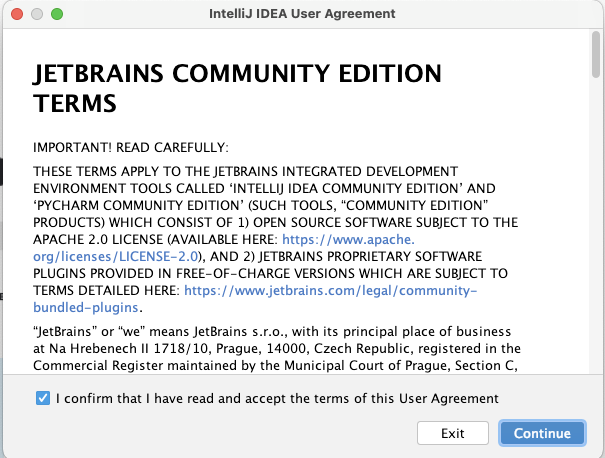Click the Exit button
This screenshot has width=605, height=458.
coord(453,433)
